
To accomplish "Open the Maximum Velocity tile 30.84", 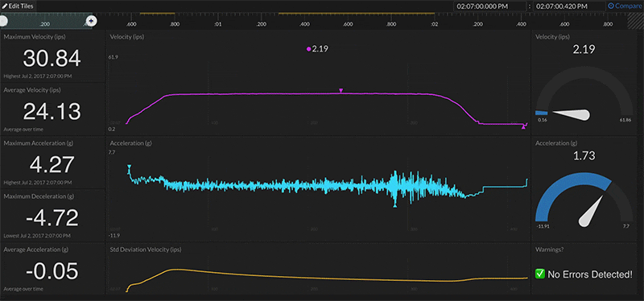I will (x=52, y=56).
